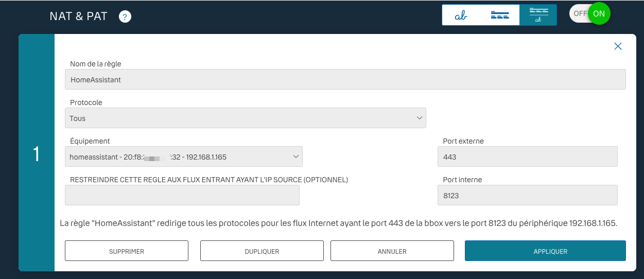The height and width of the screenshot is (279, 644).
Task: Apply the rule with APPLIQUER
Action: (x=545, y=251)
